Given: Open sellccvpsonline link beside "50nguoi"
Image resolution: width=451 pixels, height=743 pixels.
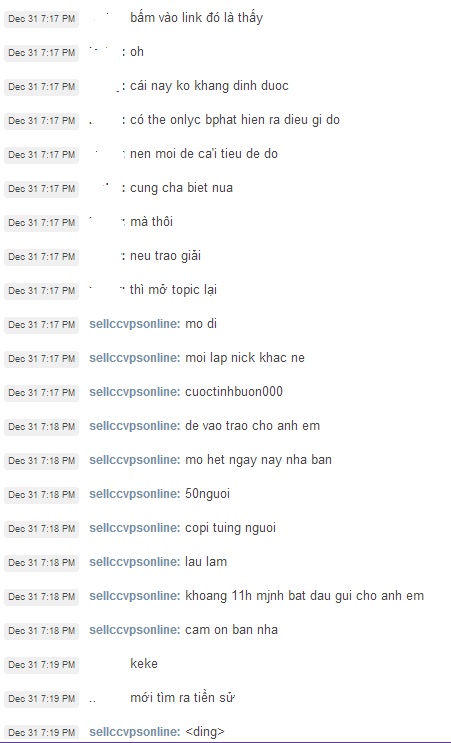Looking at the screenshot, I should pyautogui.click(x=135, y=494).
